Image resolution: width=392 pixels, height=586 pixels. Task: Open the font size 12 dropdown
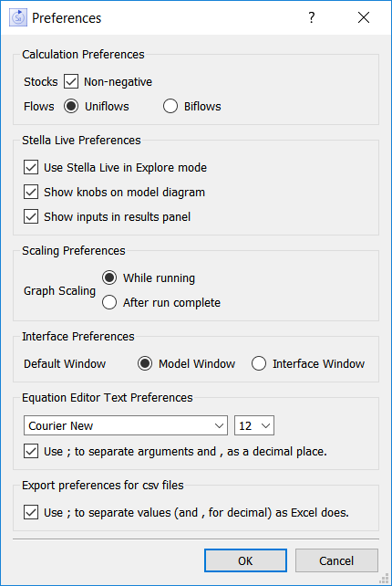point(254,425)
